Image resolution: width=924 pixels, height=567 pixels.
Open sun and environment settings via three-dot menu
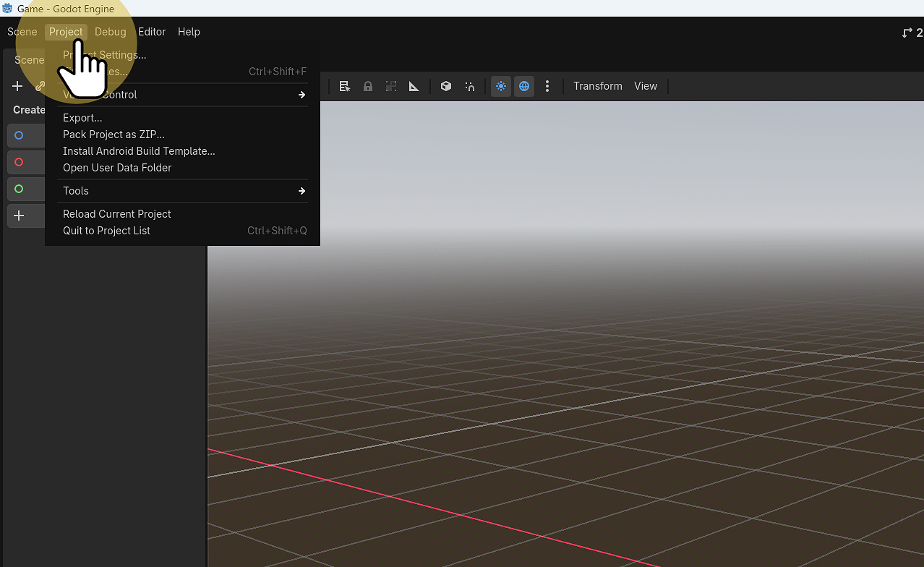point(548,86)
